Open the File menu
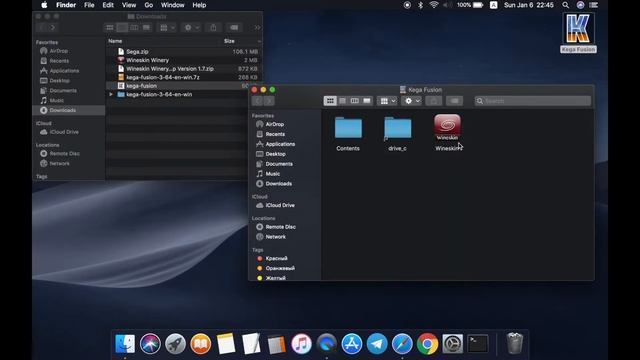Screen dimensions: 640x360 click(x=89, y=5)
